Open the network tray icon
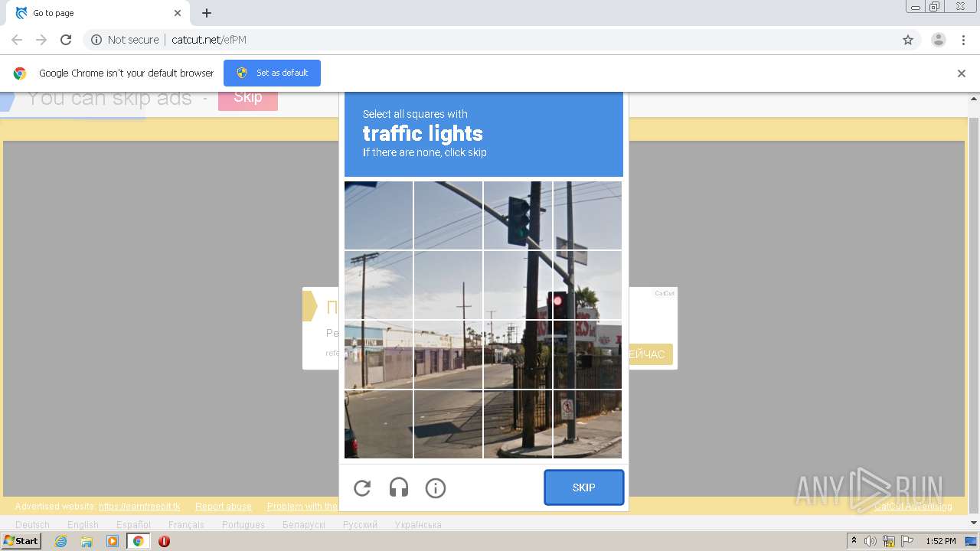This screenshot has width=980, height=551. point(889,541)
